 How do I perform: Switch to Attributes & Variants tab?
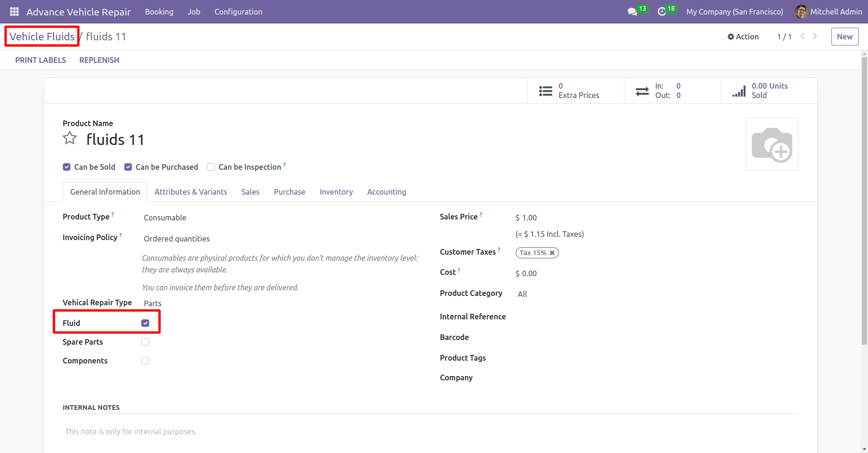click(191, 192)
